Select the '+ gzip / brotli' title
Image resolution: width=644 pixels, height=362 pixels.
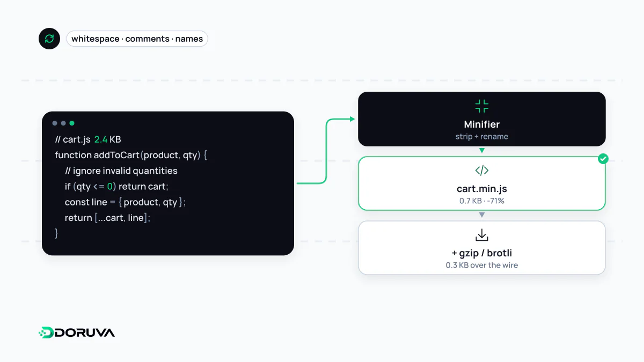(x=482, y=253)
